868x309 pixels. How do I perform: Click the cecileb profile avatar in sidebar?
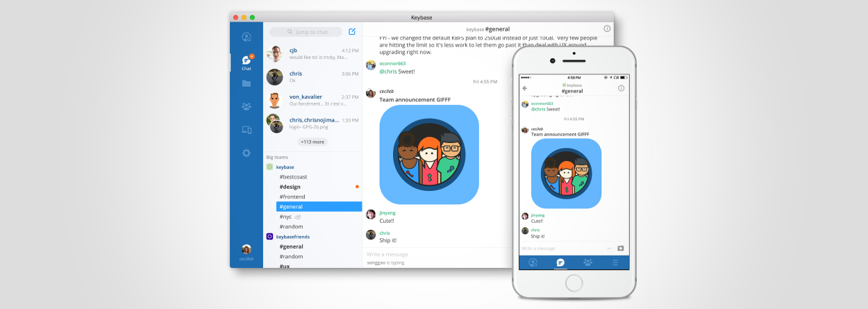pyautogui.click(x=247, y=249)
